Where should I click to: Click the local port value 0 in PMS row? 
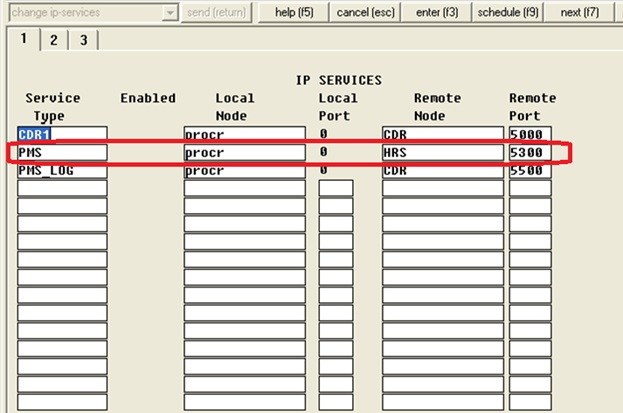(x=324, y=151)
